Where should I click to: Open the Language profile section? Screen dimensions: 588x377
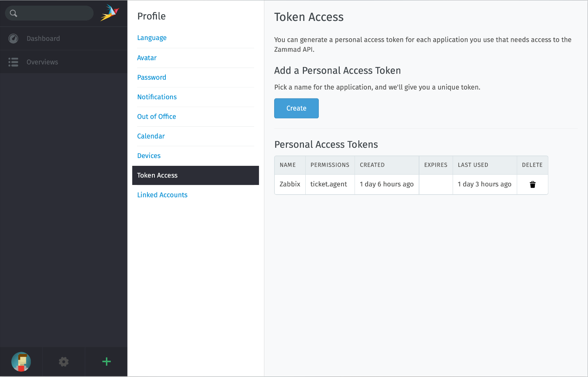tap(152, 38)
